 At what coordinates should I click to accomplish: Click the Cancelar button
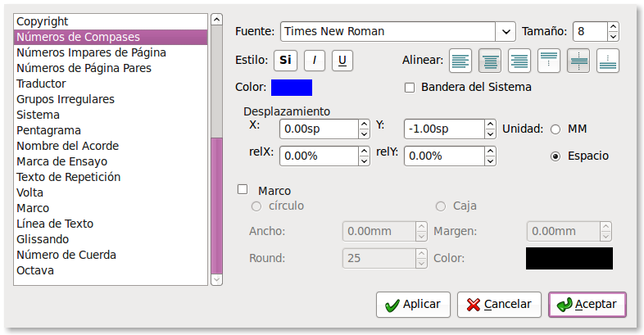[499, 305]
